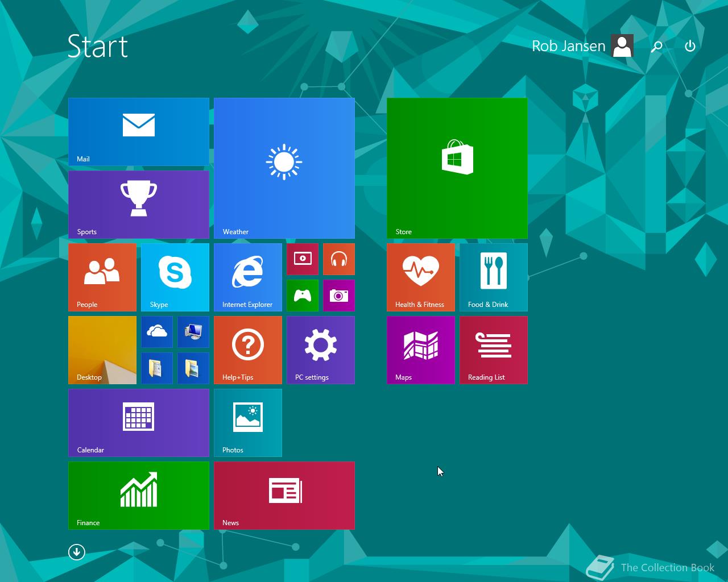
Task: Launch Skype tile
Action: click(x=175, y=277)
